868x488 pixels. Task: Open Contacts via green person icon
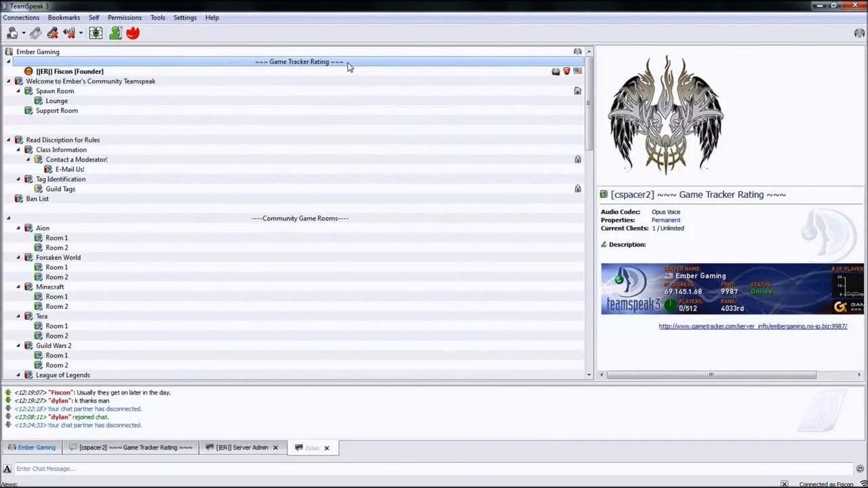click(x=116, y=33)
